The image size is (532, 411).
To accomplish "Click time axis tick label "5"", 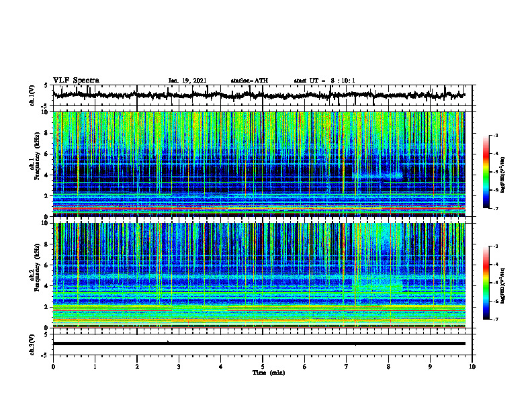I will pyautogui.click(x=263, y=367).
